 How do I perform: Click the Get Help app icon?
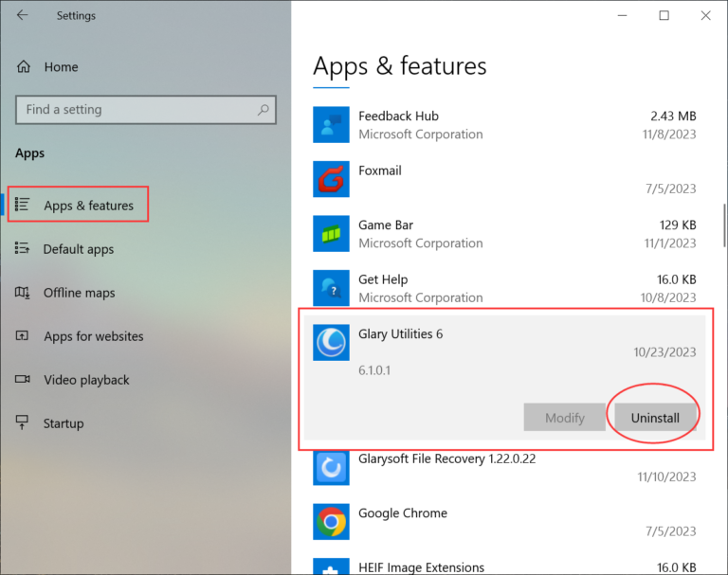coord(331,288)
